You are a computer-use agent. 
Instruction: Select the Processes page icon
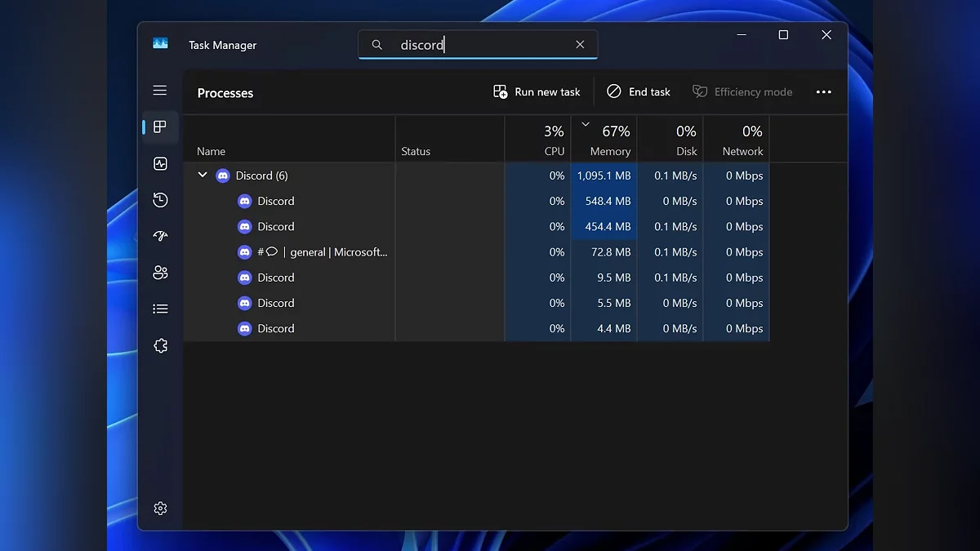[160, 127]
